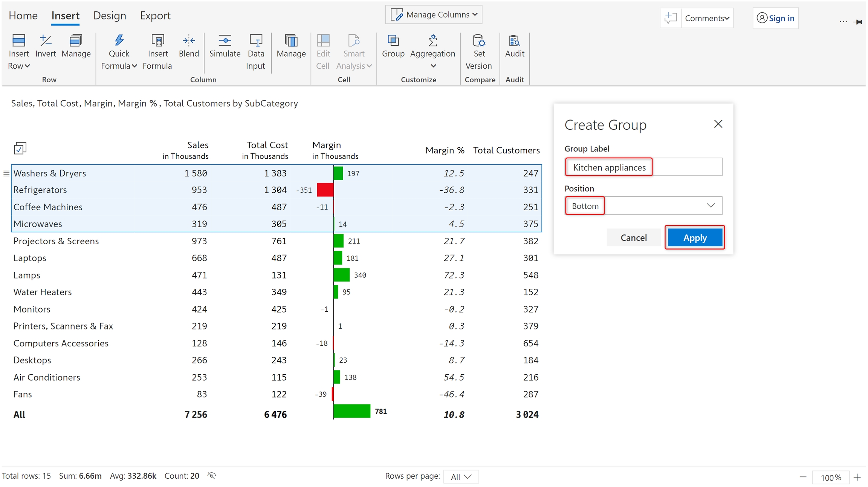
Task: Toggle the select-all checkbox above the rows
Action: click(x=20, y=149)
